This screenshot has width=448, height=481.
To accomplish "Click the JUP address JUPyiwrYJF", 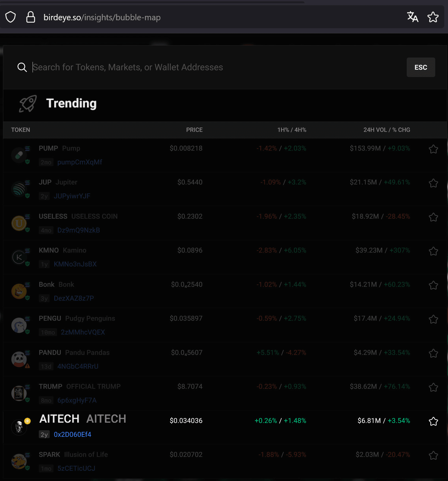I will coord(72,196).
